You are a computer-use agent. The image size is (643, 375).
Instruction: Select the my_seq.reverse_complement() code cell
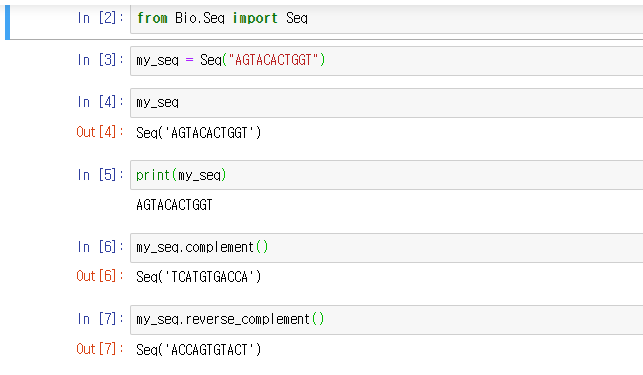click(386, 320)
